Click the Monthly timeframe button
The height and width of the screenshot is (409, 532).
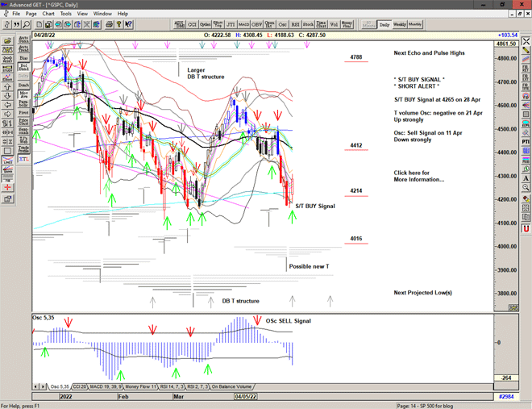416,25
